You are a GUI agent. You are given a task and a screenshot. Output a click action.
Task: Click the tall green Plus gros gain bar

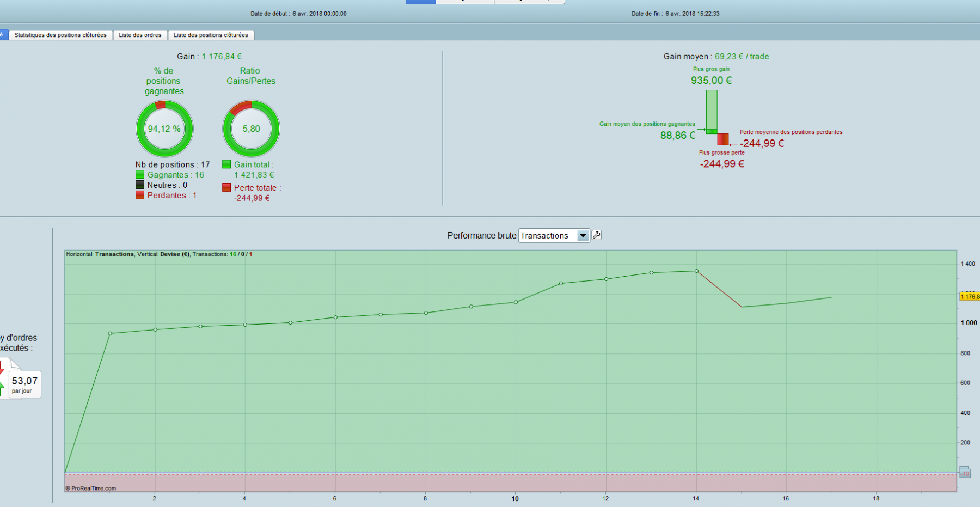[x=712, y=112]
